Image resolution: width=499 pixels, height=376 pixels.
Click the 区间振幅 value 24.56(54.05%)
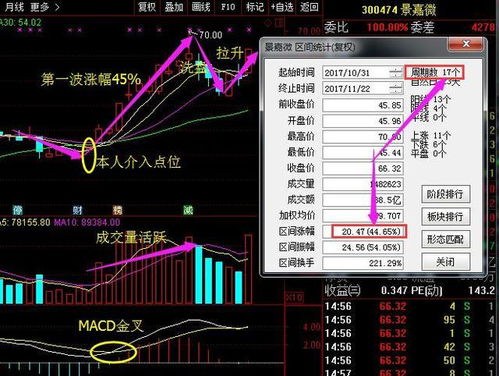(363, 247)
